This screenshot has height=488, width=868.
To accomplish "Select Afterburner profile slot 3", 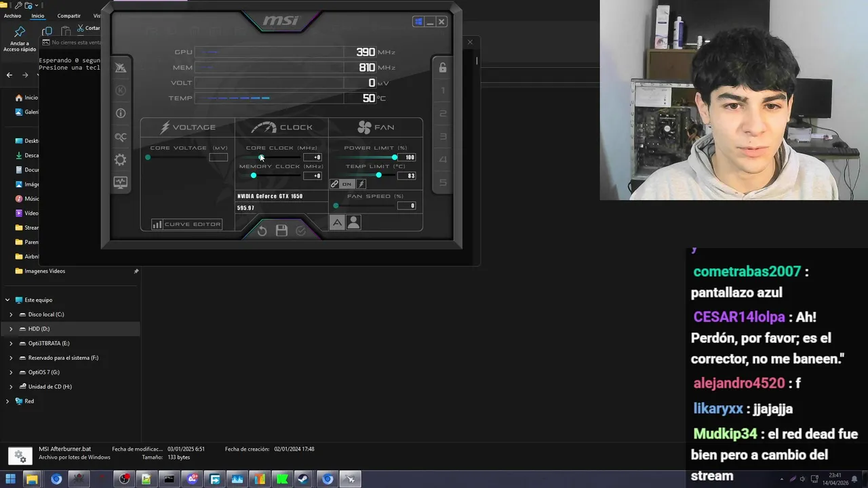I will tap(443, 136).
